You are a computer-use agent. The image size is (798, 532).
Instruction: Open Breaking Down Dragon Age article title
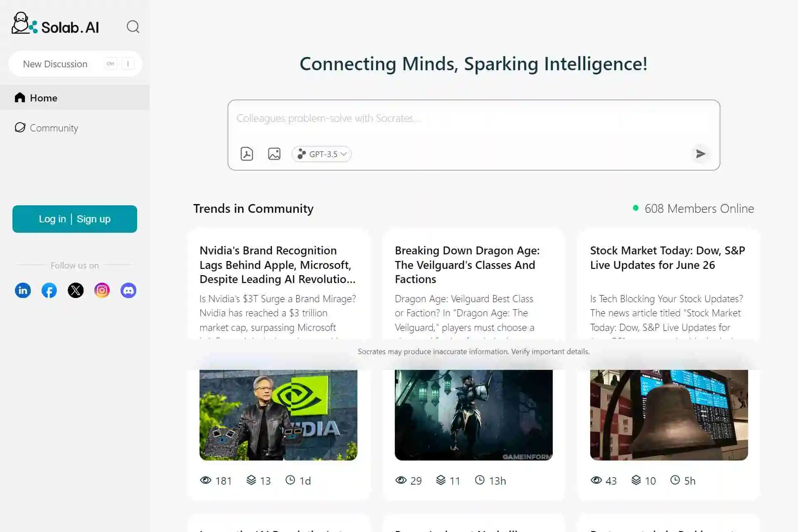pyautogui.click(x=467, y=265)
